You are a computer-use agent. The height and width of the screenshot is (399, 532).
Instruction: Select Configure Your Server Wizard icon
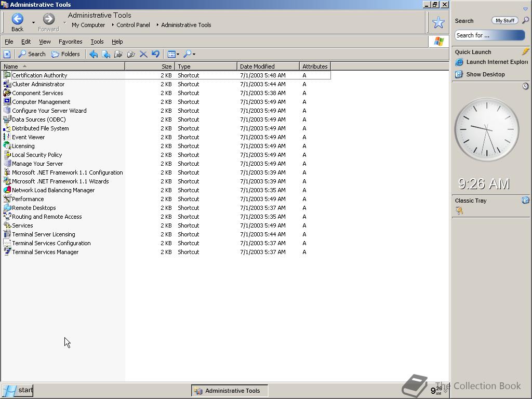click(x=7, y=110)
